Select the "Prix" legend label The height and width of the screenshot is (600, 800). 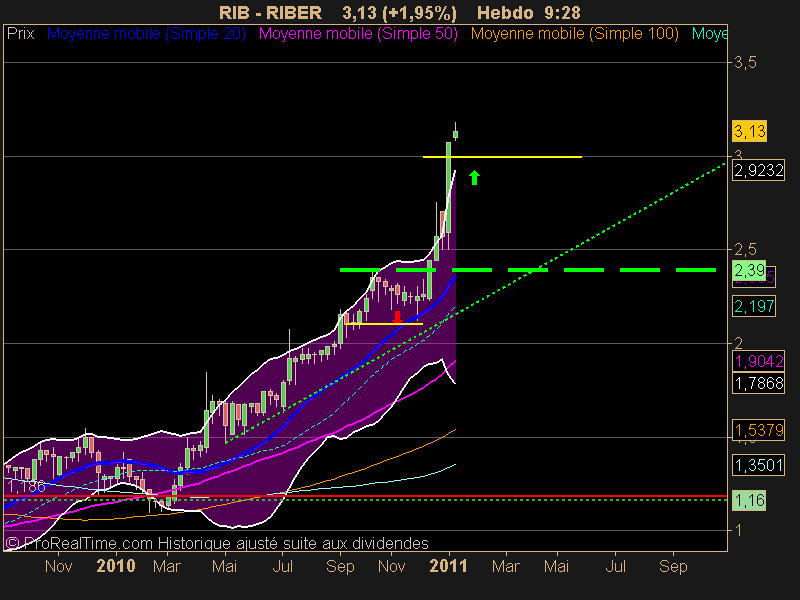coord(20,34)
